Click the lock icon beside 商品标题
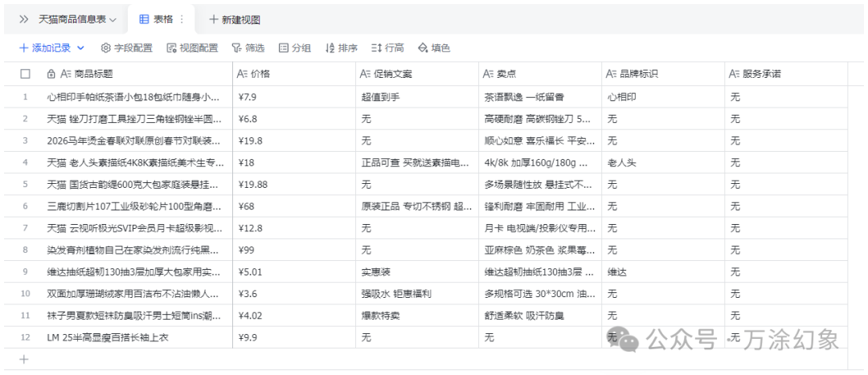Screen dimensions: 868x375 (x=51, y=74)
